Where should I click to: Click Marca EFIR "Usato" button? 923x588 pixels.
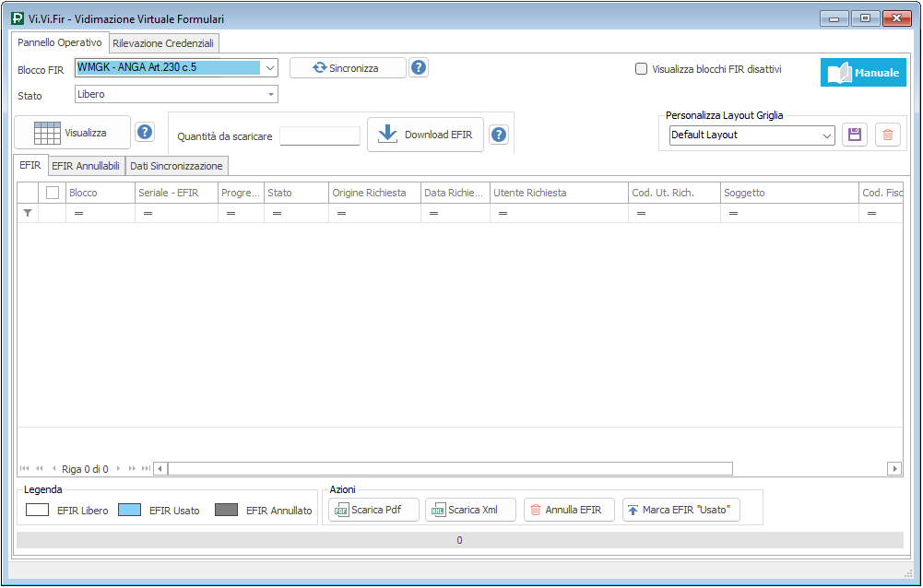681,510
